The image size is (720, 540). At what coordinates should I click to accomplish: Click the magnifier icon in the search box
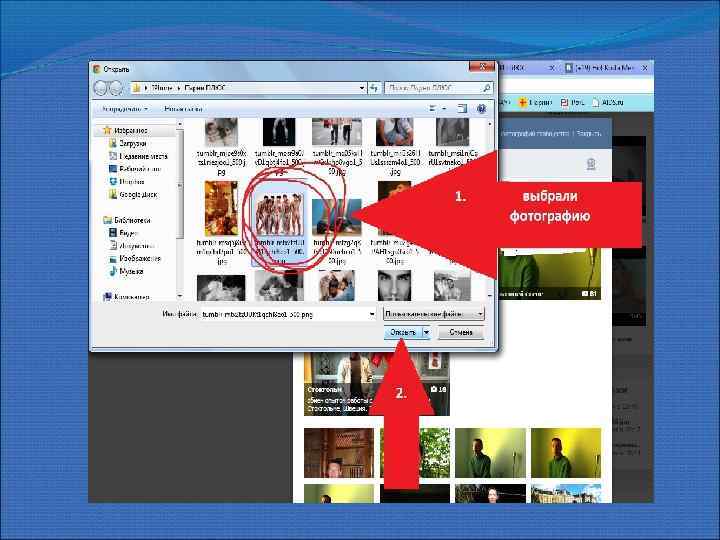pyautogui.click(x=486, y=87)
